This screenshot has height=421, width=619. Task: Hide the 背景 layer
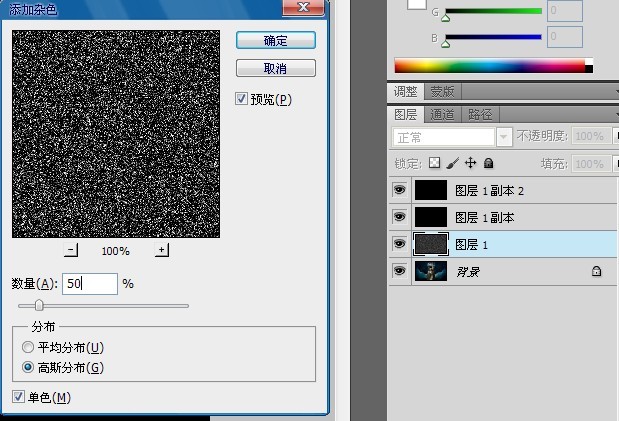(x=400, y=271)
